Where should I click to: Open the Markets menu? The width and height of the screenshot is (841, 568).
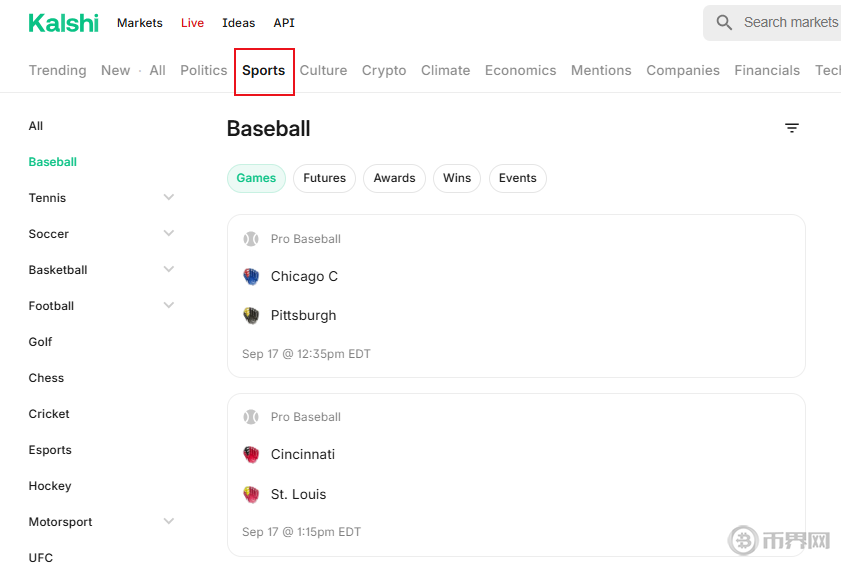(x=139, y=23)
